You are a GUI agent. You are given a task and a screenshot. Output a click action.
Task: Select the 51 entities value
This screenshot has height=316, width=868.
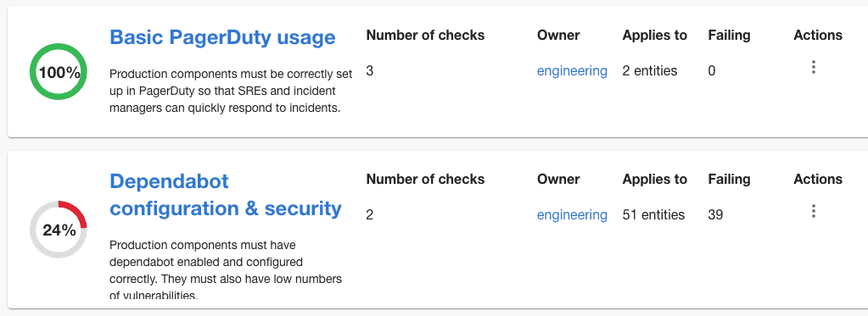click(654, 214)
